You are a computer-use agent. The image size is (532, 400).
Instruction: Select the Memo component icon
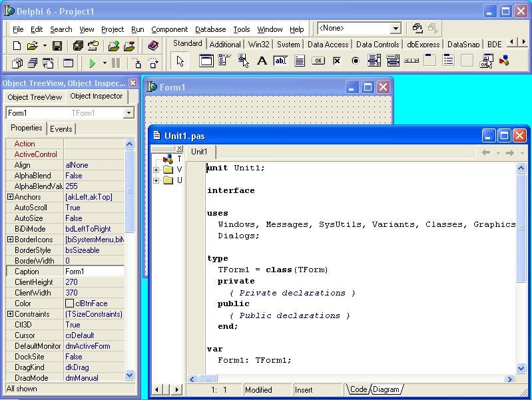(x=299, y=61)
